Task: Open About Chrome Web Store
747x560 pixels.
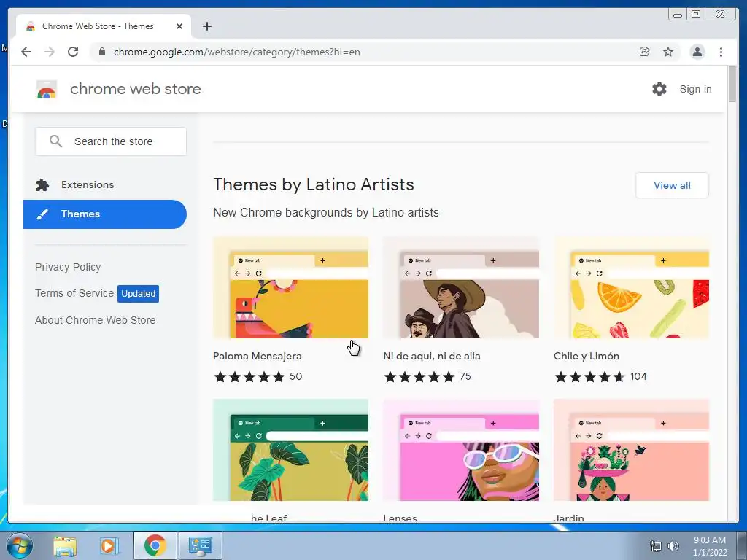Action: click(x=96, y=321)
